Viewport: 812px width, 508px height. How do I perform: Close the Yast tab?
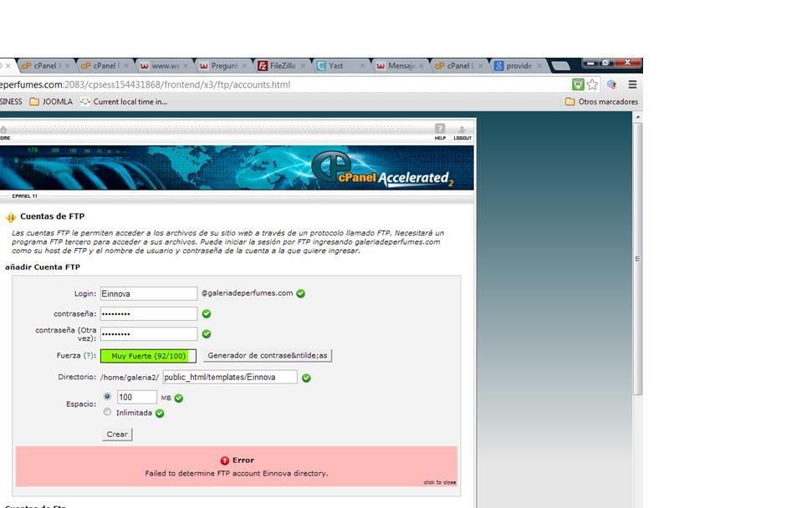click(x=362, y=66)
